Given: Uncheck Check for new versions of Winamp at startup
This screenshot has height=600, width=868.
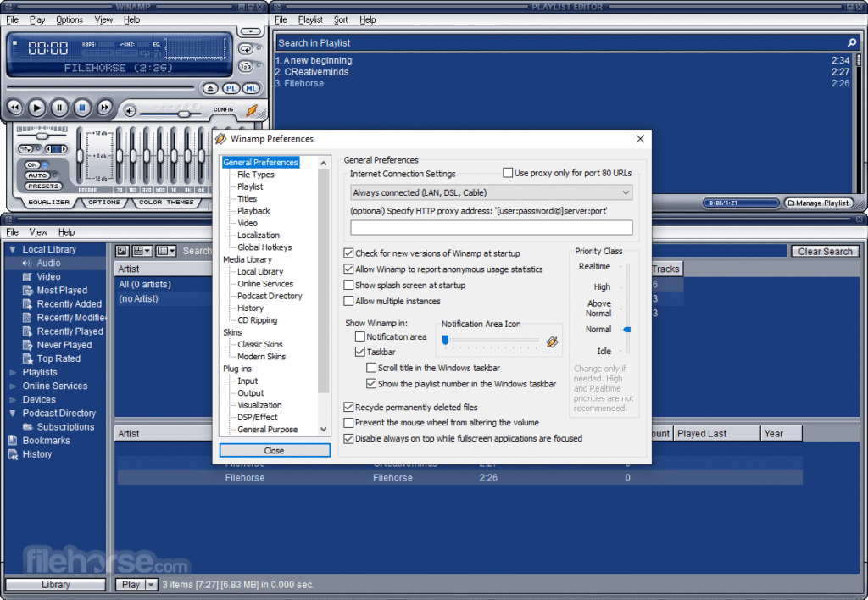Looking at the screenshot, I should click(349, 253).
